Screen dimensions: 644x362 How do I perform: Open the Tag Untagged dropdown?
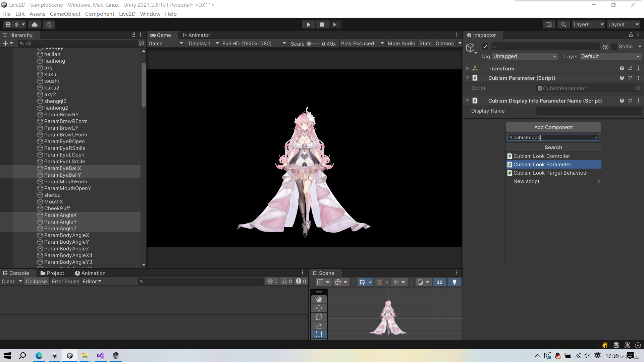(525, 56)
